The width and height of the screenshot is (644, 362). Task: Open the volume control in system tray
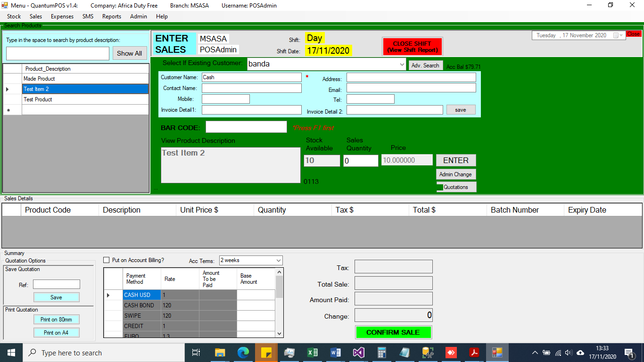point(569,353)
